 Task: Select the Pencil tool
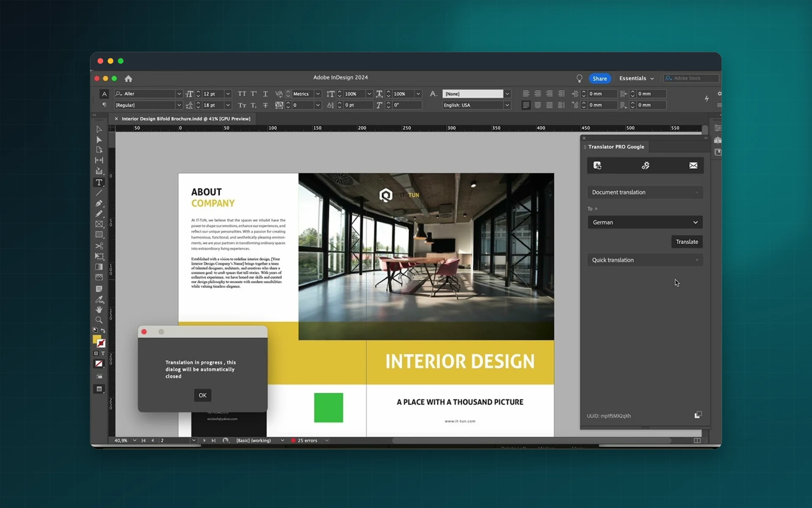coord(99,214)
